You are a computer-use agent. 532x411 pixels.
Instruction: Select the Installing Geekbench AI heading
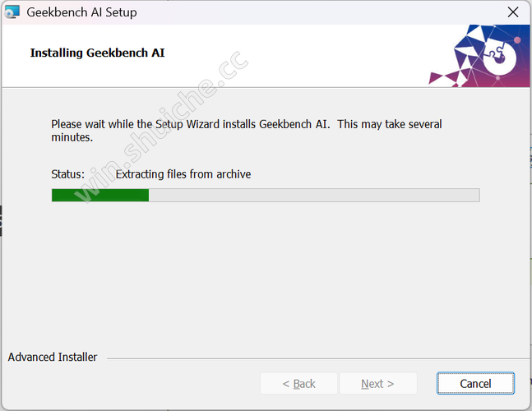point(97,53)
